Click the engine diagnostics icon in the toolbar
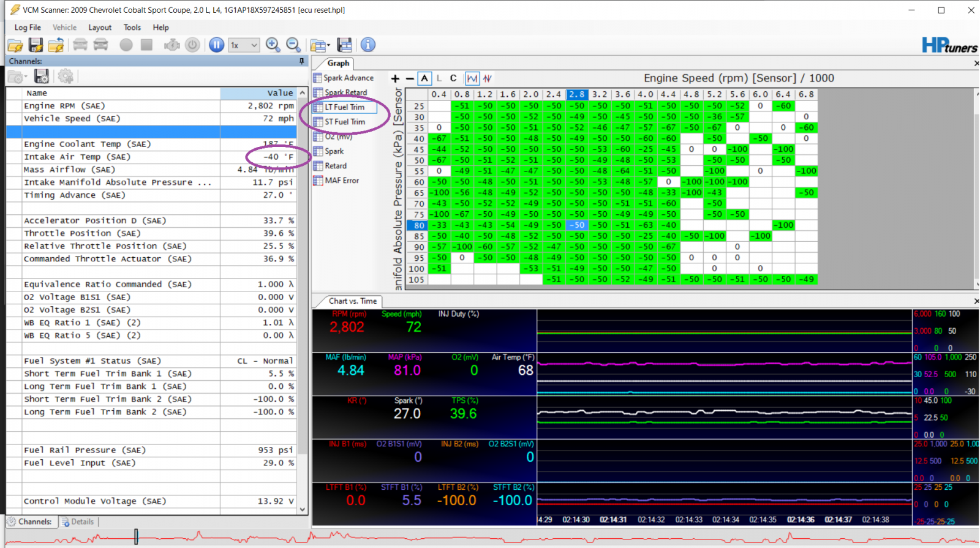 point(172,45)
